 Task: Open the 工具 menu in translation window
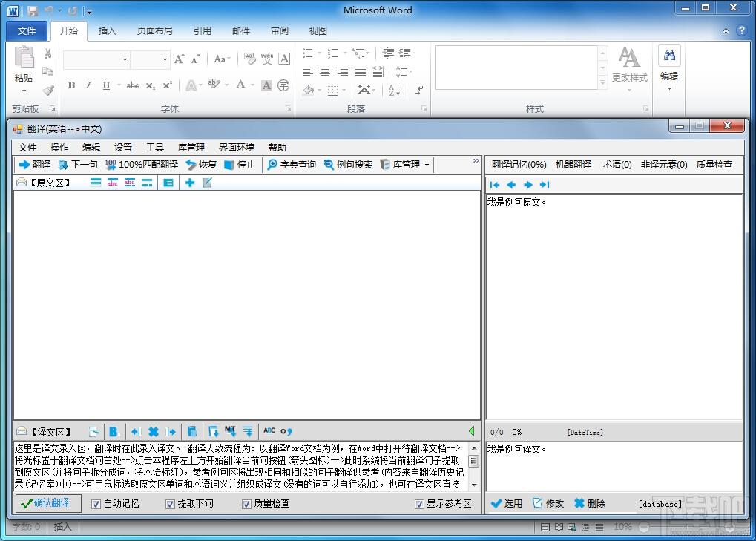155,147
